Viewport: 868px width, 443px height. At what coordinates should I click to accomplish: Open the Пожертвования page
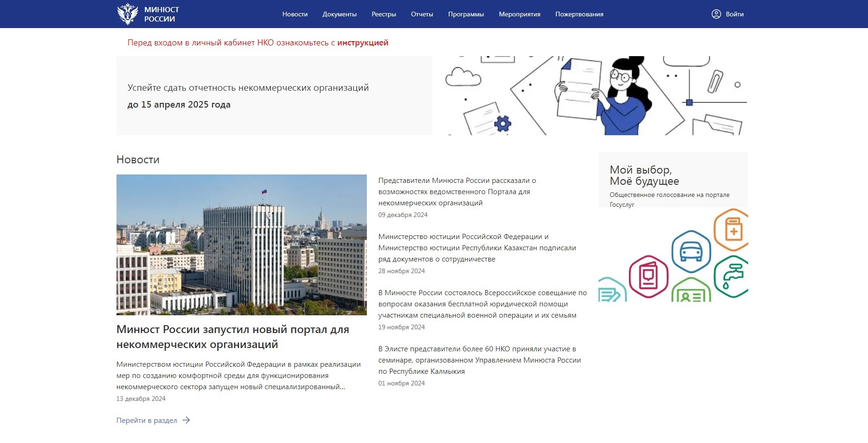click(x=579, y=14)
